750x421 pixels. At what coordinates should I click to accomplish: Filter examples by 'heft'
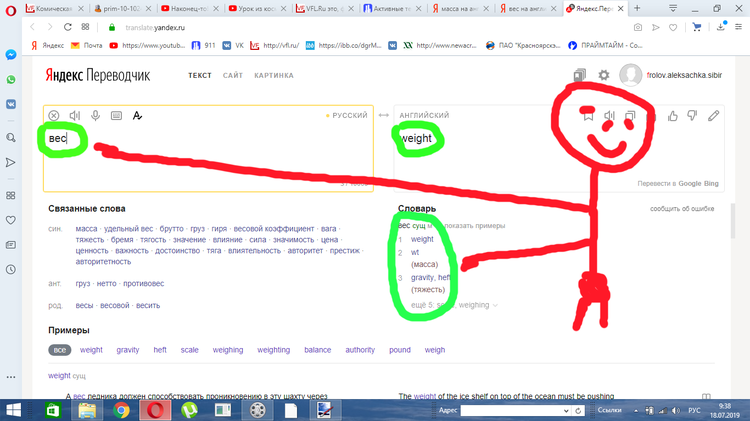point(160,350)
